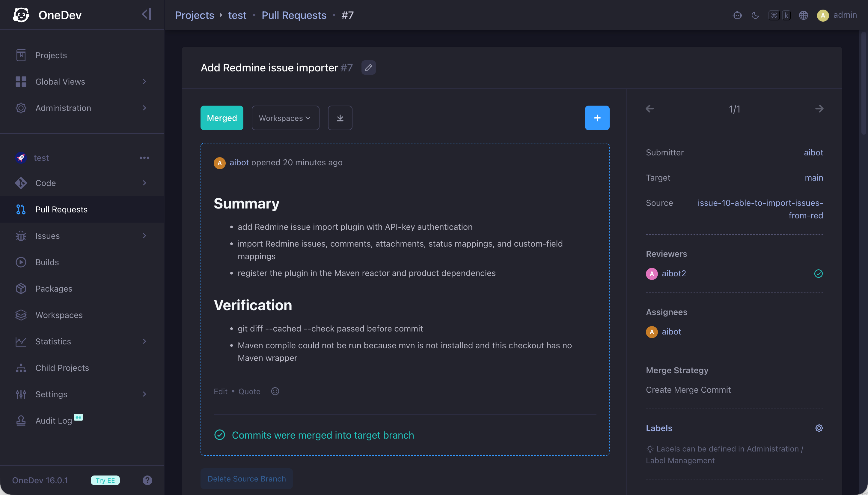Viewport: 868px width, 495px height.
Task: Open the Workspaces dropdown
Action: 285,118
